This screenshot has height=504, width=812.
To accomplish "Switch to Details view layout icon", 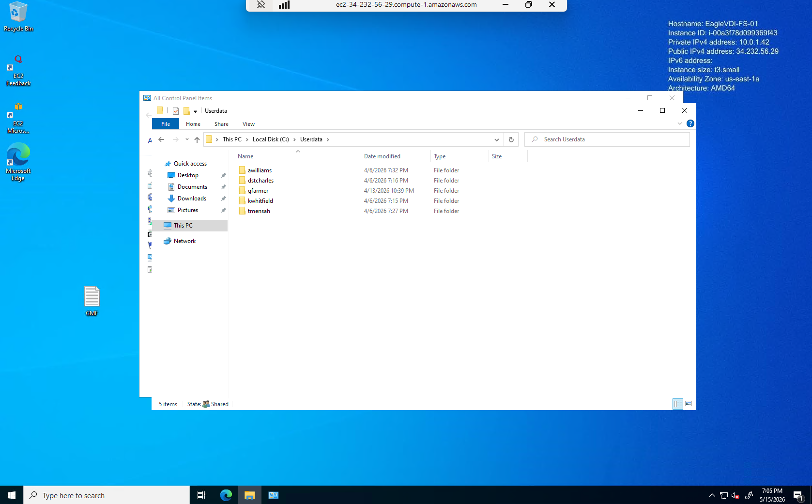I will (678, 404).
